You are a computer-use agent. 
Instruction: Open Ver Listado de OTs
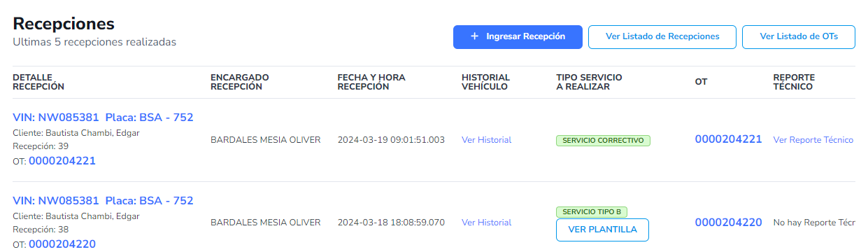click(x=798, y=36)
